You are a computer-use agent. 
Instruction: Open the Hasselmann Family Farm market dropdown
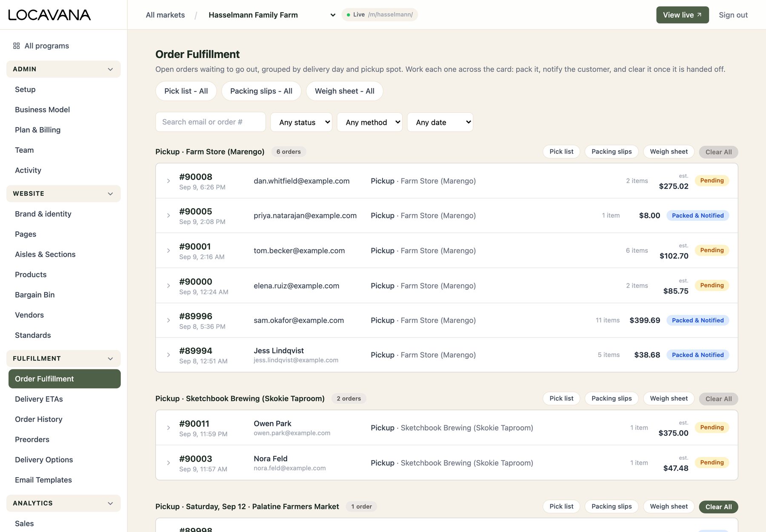tap(272, 15)
